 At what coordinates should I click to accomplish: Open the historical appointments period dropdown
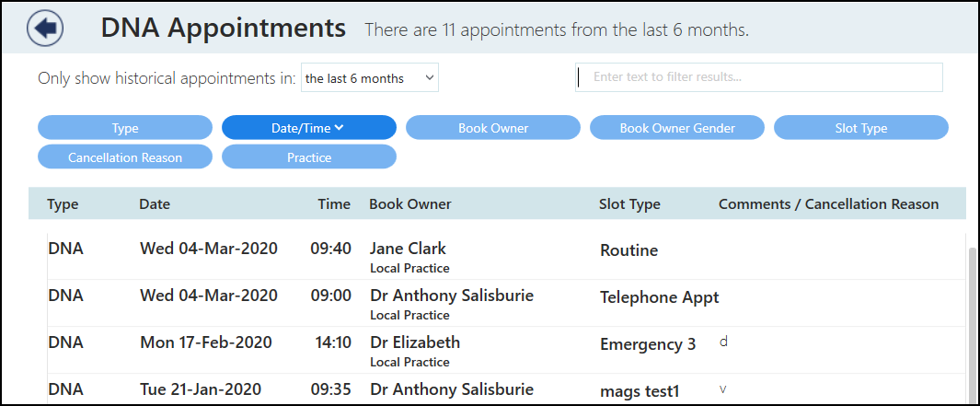[370, 78]
